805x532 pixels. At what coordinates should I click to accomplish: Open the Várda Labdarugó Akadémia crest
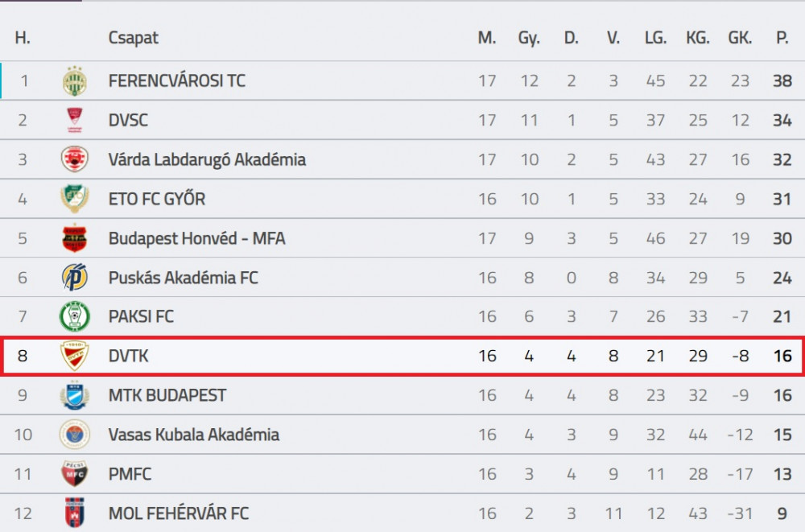[x=74, y=159]
